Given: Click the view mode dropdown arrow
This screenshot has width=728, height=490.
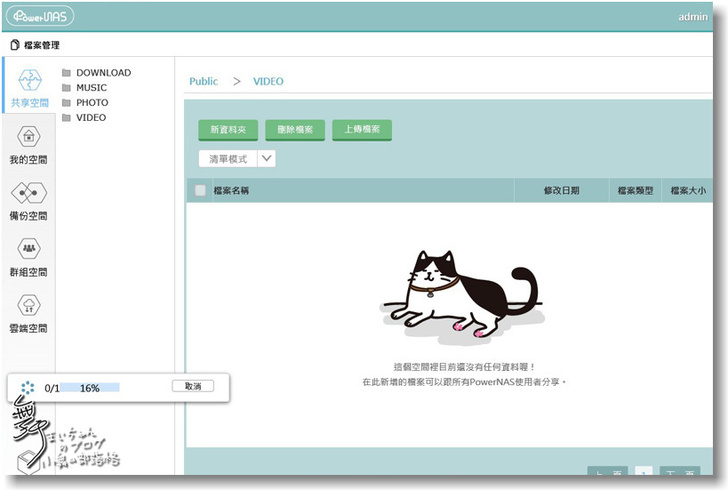Looking at the screenshot, I should [x=266, y=158].
